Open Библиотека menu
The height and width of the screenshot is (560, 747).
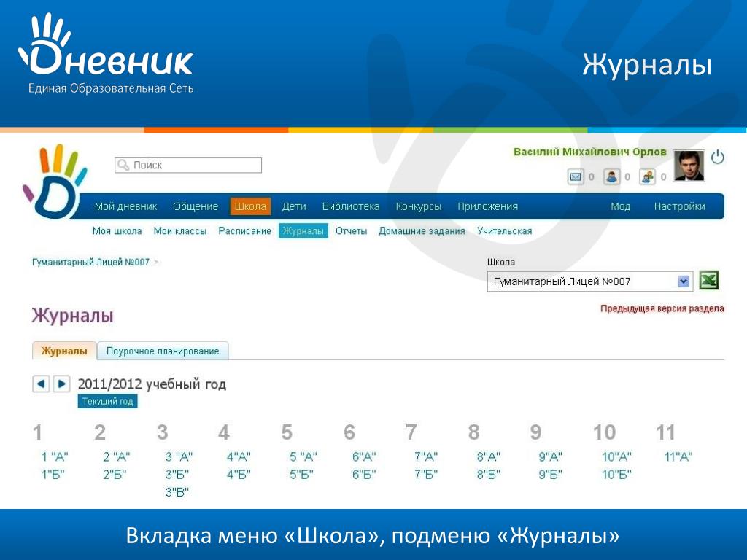351,206
